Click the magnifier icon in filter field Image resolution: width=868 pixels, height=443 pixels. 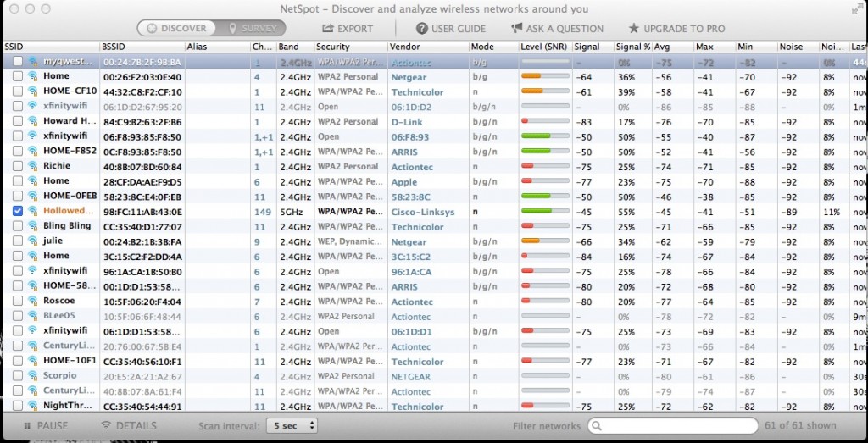(597, 426)
